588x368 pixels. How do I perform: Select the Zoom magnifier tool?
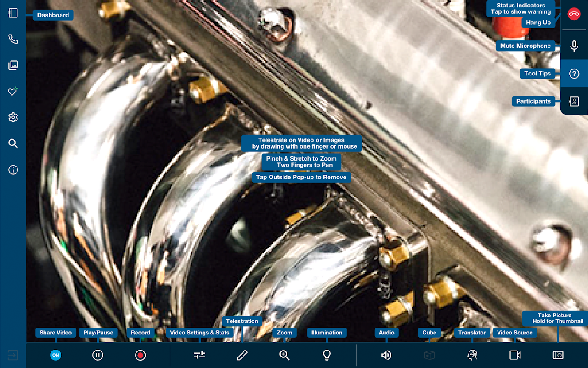click(284, 355)
